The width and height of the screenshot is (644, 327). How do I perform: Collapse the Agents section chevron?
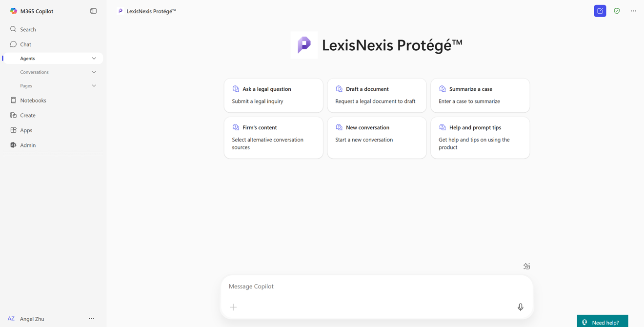(94, 59)
